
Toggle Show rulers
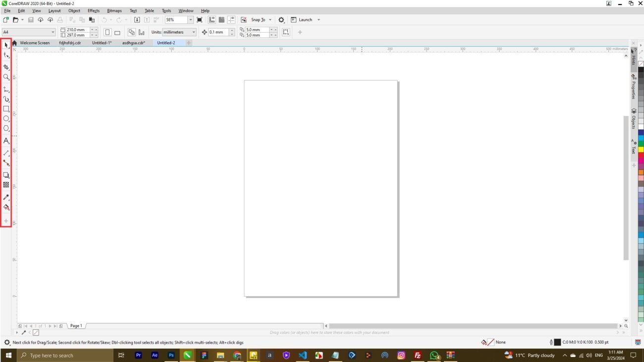212,20
